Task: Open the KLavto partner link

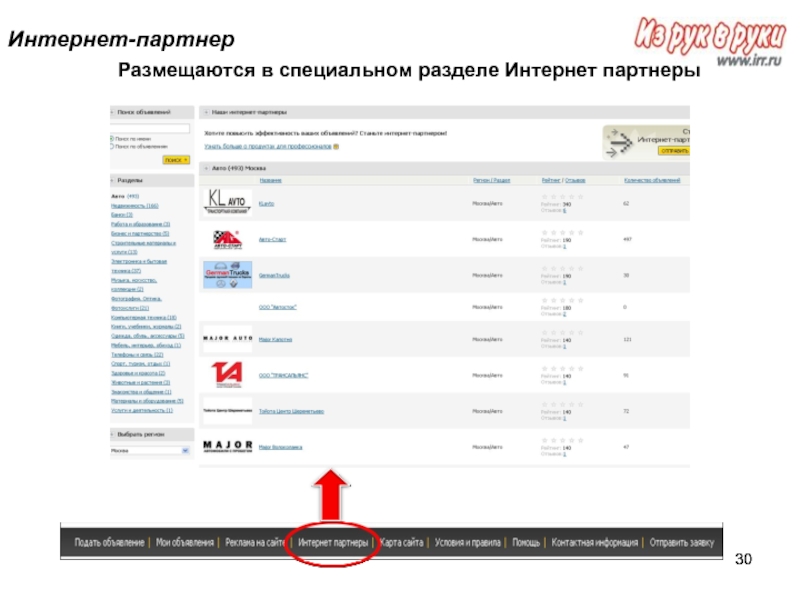Action: 266,204
